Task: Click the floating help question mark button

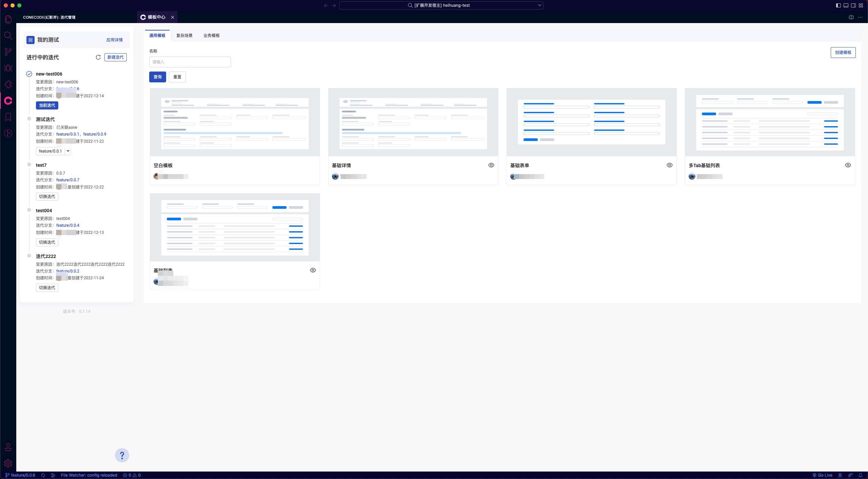Action: point(122,455)
